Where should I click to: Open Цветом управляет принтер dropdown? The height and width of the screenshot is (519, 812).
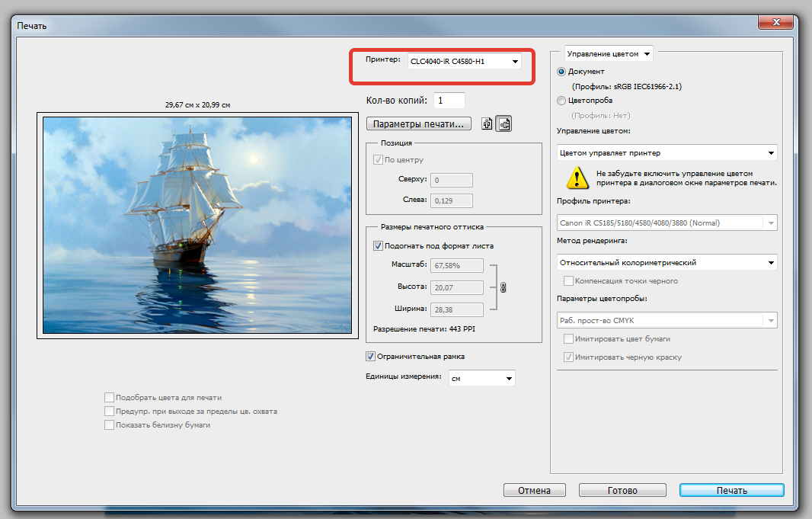(667, 152)
